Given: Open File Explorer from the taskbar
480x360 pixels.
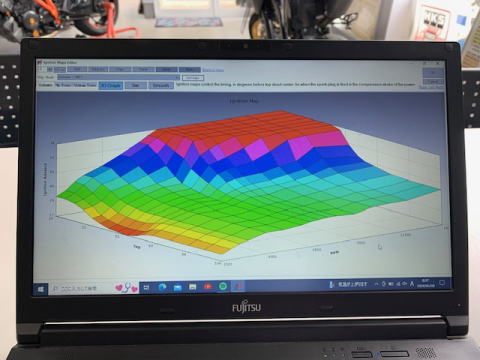Looking at the screenshot, I should click(178, 287).
